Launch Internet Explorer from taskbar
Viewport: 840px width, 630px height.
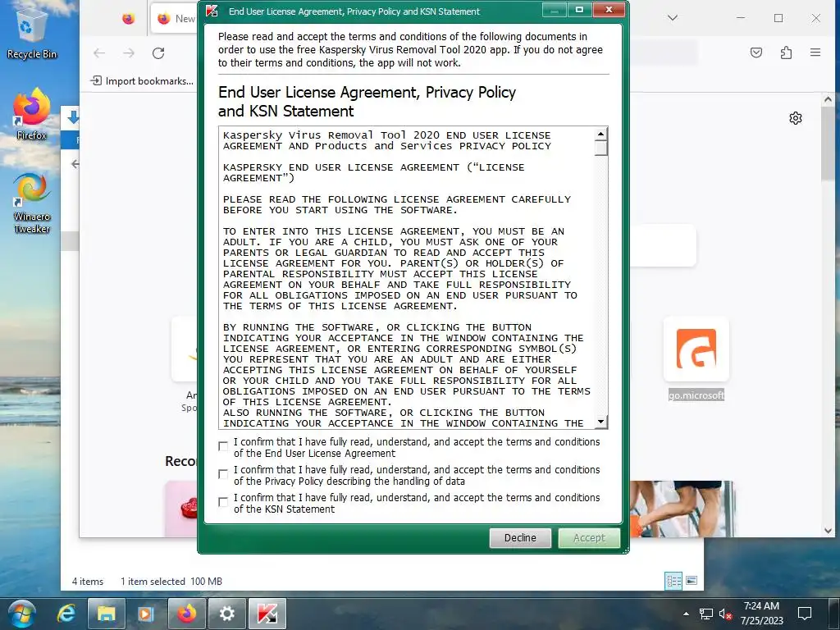[66, 614]
